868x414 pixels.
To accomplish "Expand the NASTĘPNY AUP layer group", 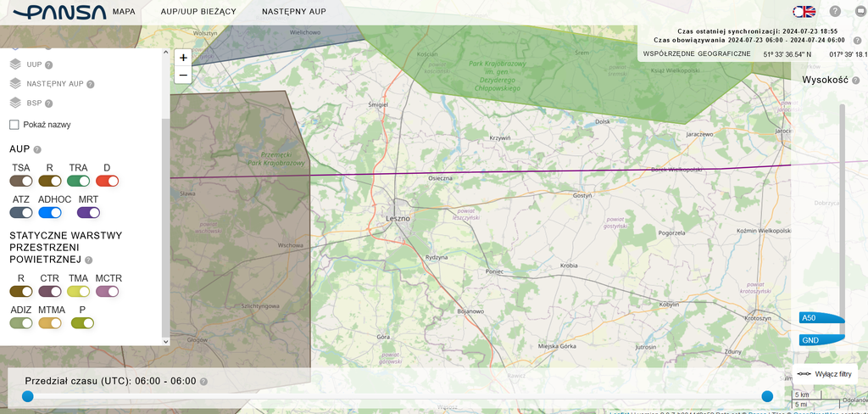I will (15, 83).
